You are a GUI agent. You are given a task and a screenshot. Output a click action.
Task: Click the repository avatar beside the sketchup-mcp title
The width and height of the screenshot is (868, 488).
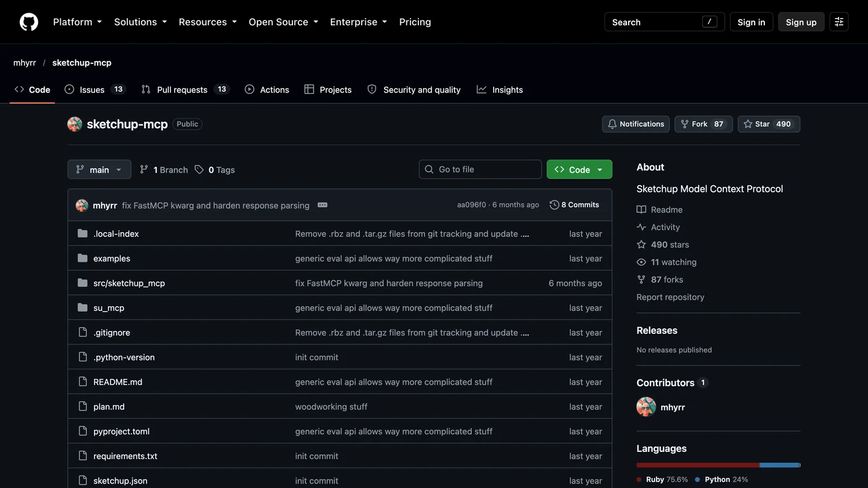point(75,124)
